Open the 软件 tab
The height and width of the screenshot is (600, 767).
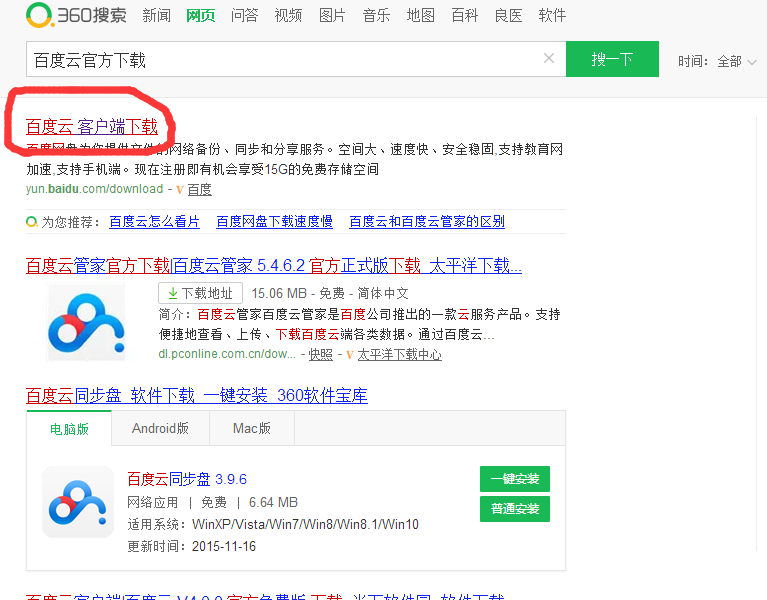coord(552,16)
